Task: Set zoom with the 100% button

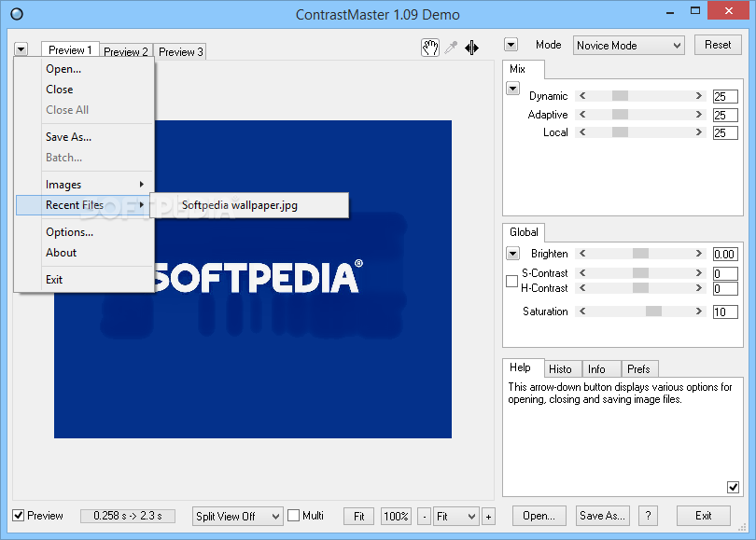Action: point(397,517)
